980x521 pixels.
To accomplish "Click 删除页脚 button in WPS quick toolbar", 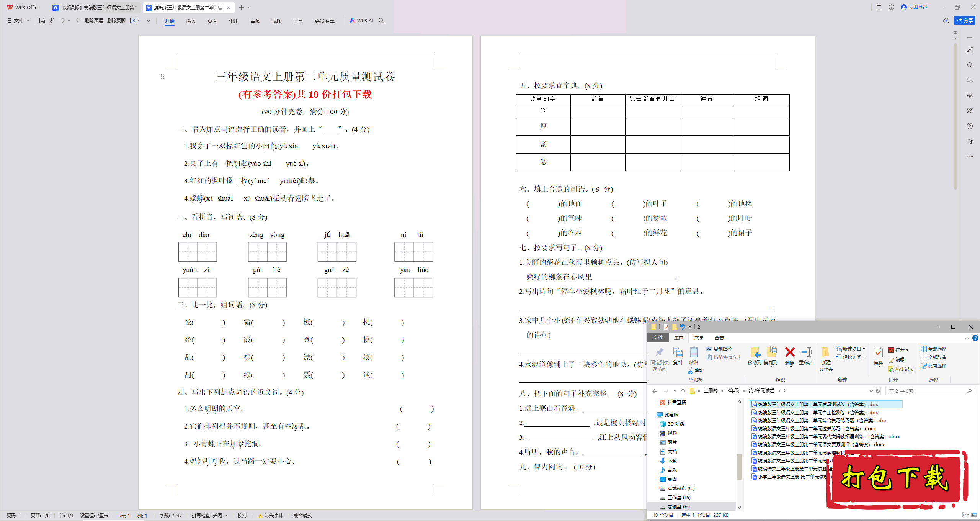I will [116, 21].
